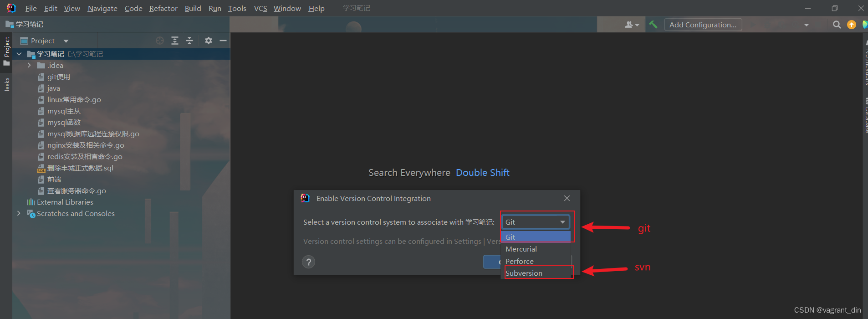Open the Build menu

tap(193, 8)
